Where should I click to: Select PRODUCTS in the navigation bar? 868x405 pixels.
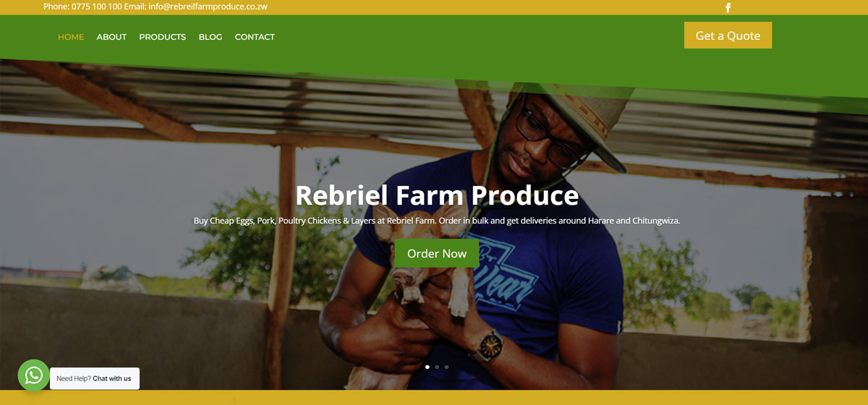(x=163, y=37)
